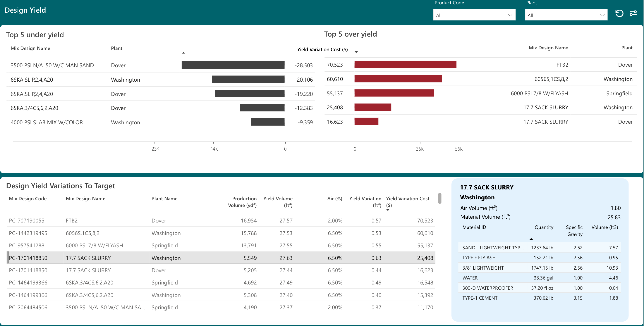Screen dimensions: 644x326
Task: Click the Yield Variation Cost column sort arrow in table
Action: tap(388, 210)
